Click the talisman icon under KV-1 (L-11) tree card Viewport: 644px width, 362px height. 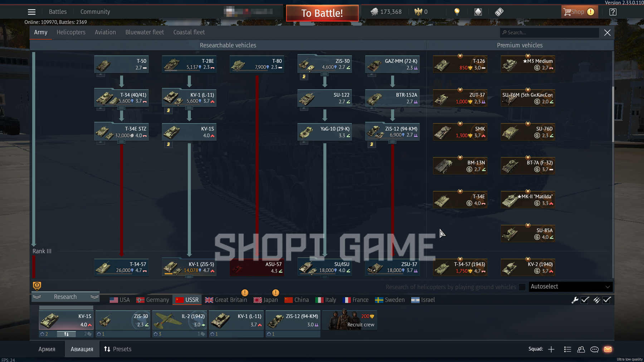169,111
